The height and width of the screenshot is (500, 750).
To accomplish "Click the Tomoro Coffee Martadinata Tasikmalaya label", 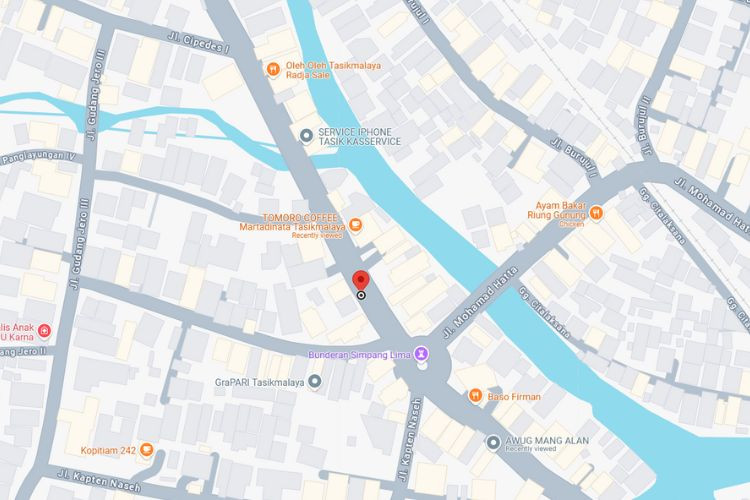I will (x=292, y=222).
